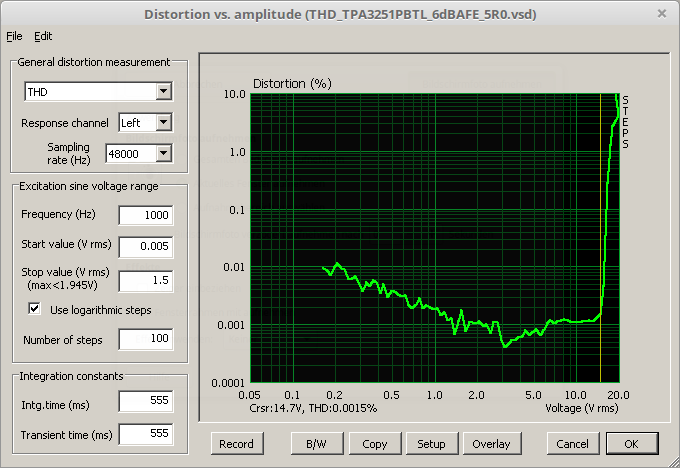Click the Frequency (Hz) input field
The image size is (680, 468).
[146, 215]
